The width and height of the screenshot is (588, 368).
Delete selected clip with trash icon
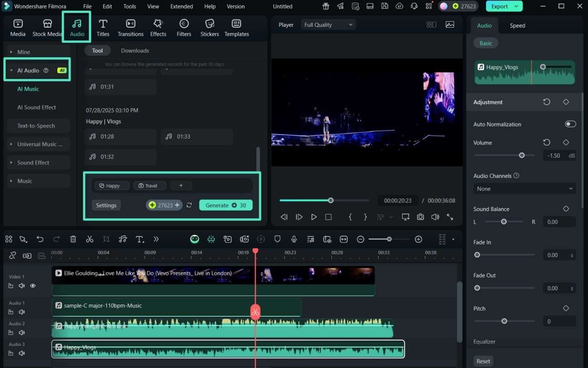pyautogui.click(x=73, y=239)
